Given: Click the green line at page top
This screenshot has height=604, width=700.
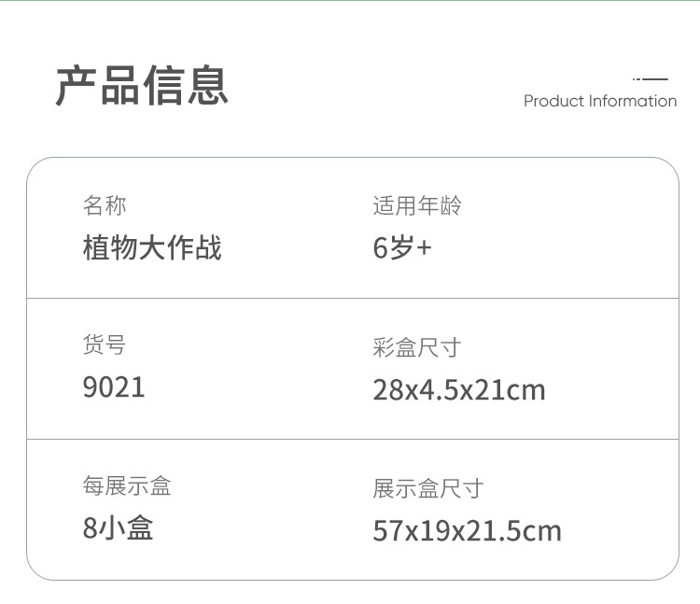Looking at the screenshot, I should [x=350, y=1].
